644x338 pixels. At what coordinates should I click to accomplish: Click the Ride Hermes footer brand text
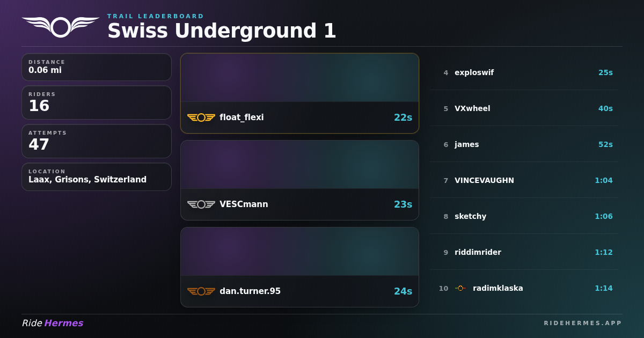click(x=53, y=323)
